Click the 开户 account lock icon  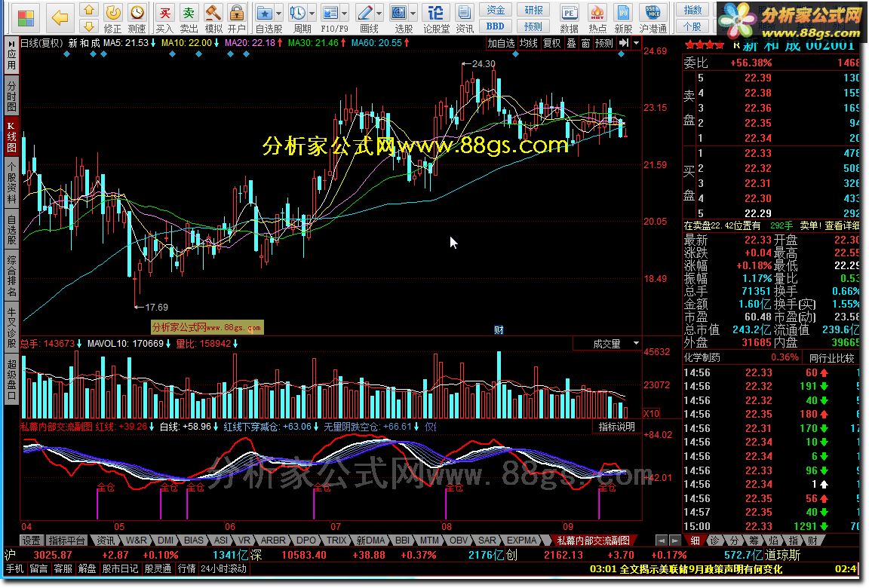pos(237,13)
